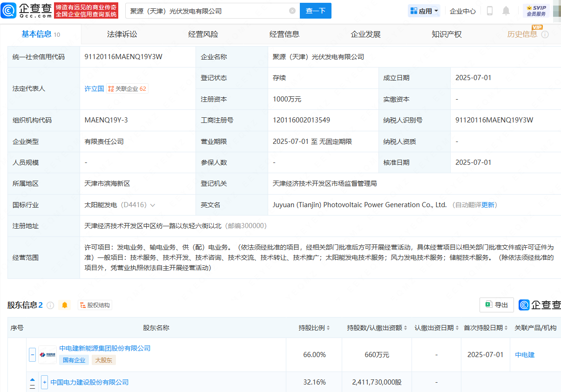Screen dimensions: 561x392
Task: Switch to the 经营风险 tab
Action: [x=203, y=34]
